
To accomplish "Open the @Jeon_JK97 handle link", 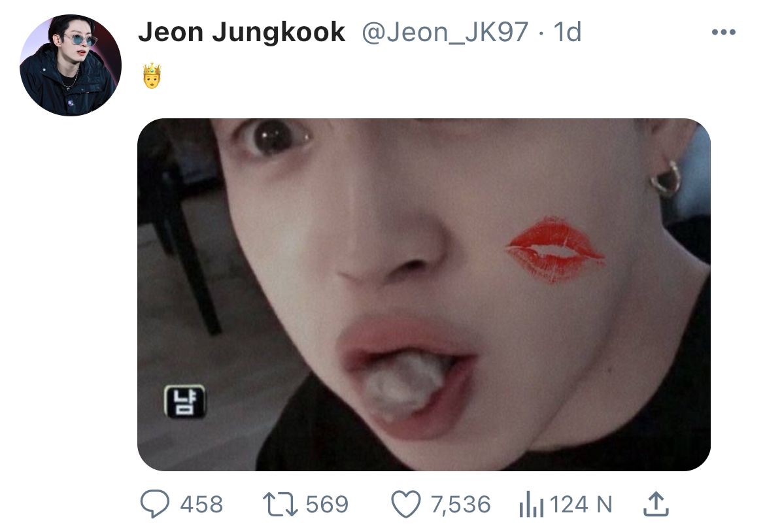I will (445, 32).
